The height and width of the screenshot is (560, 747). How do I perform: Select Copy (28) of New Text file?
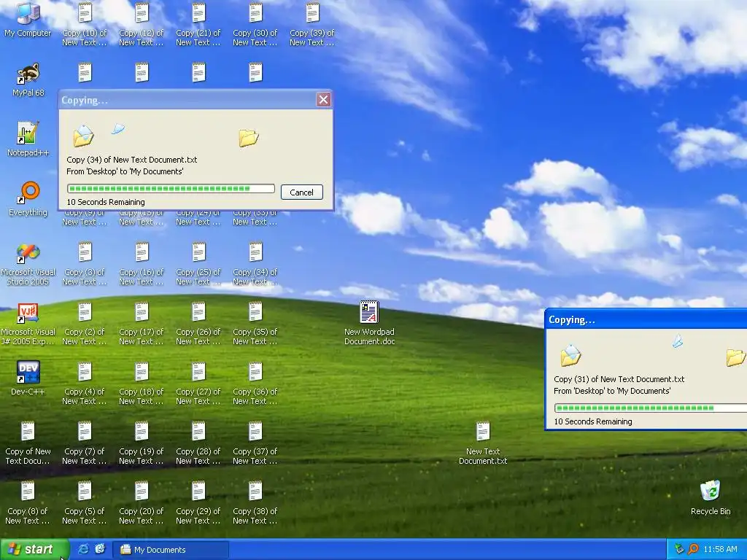click(x=198, y=443)
